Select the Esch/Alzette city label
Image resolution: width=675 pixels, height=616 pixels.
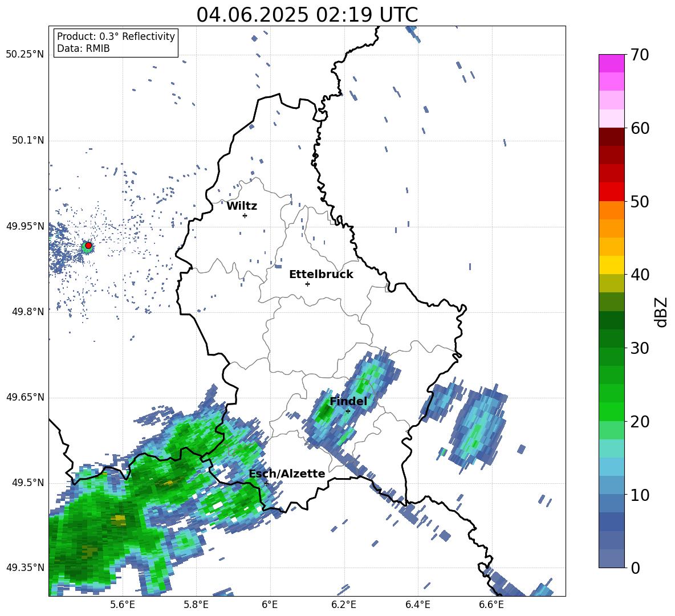click(x=287, y=474)
